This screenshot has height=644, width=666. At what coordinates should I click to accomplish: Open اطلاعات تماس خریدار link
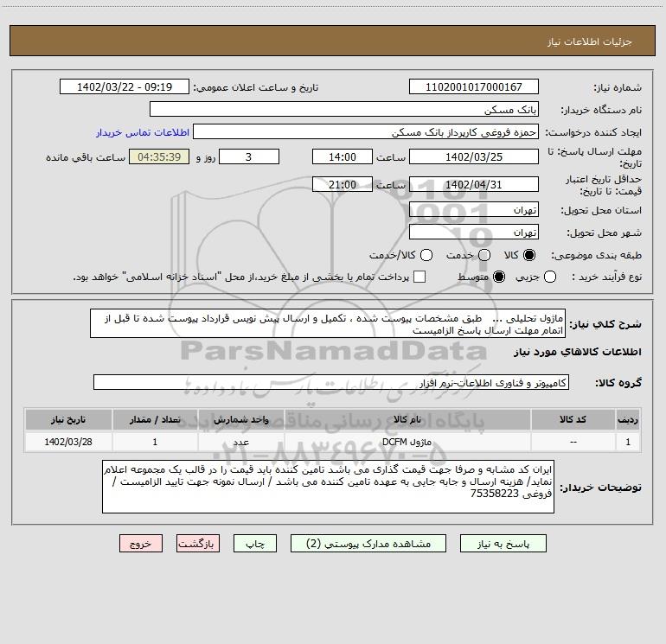tap(143, 133)
